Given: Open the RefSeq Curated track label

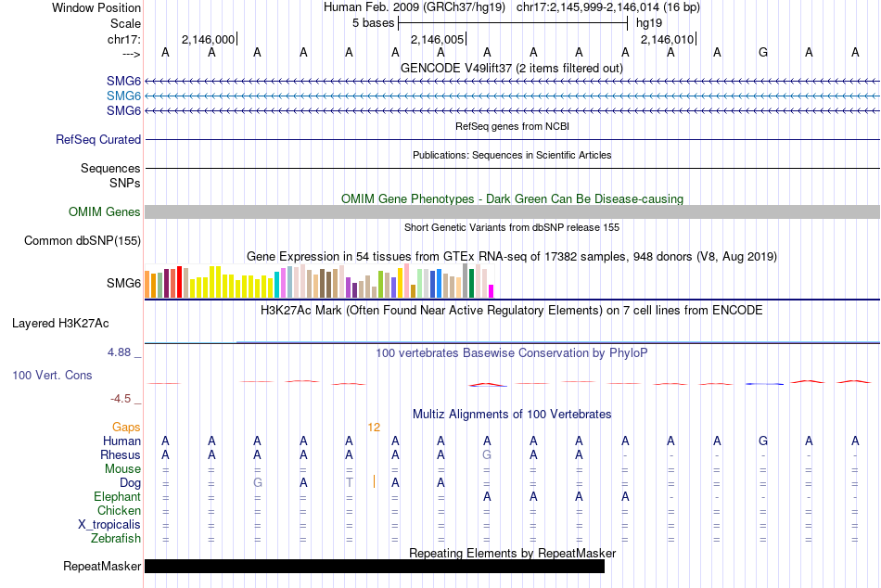Looking at the screenshot, I should (98, 139).
